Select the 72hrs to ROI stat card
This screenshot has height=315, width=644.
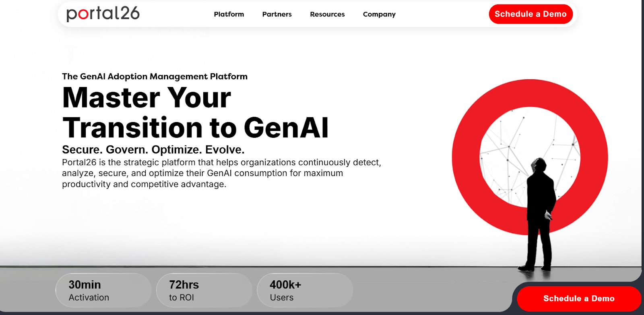[204, 290]
